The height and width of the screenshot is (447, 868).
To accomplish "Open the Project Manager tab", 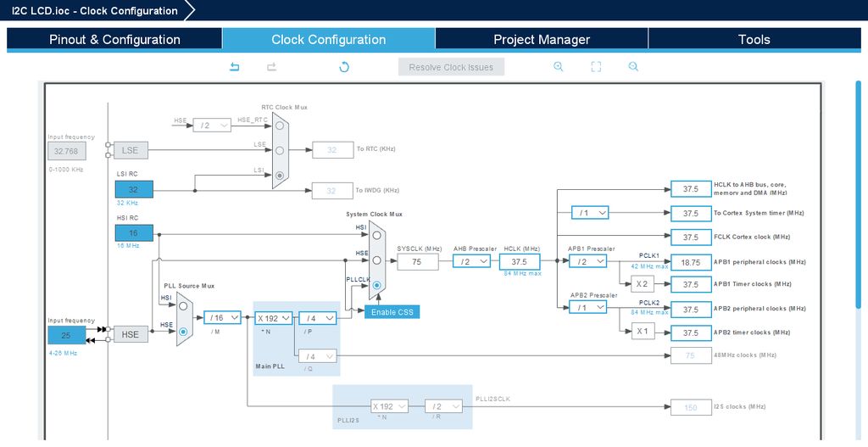I will point(542,39).
